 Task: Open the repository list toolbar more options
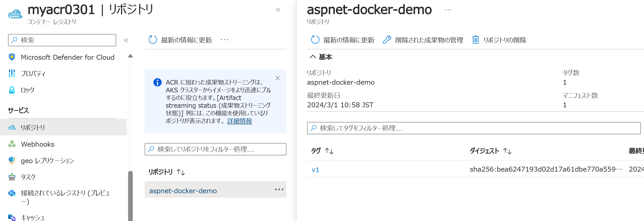coord(225,40)
